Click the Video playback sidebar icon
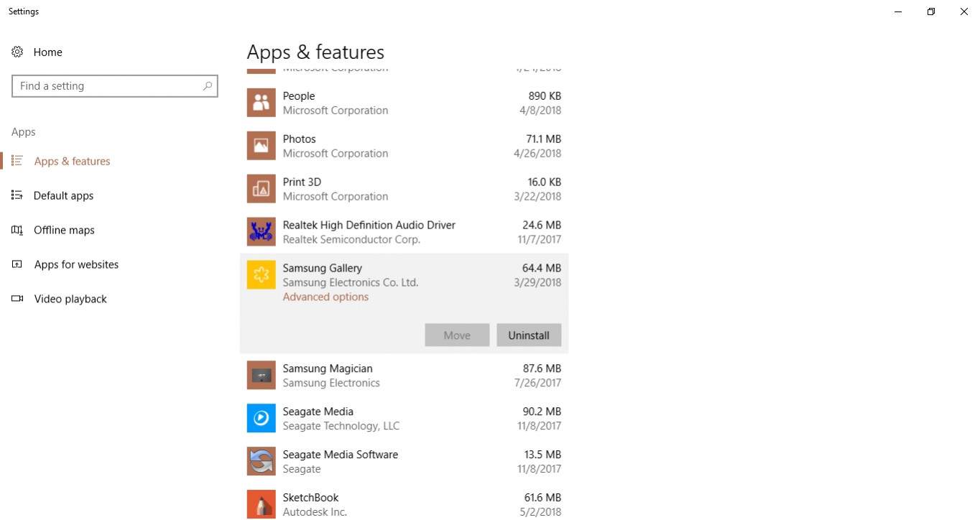 tap(17, 299)
